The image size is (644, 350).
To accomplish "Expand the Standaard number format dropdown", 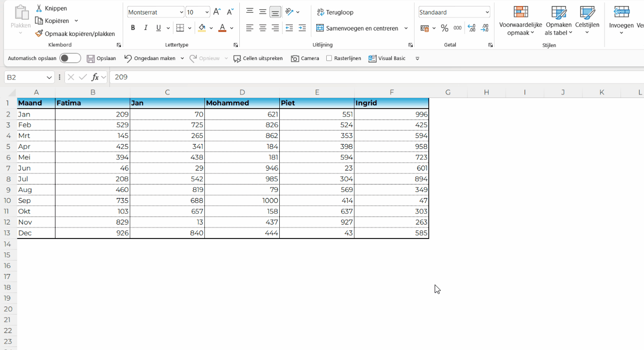I will tap(487, 12).
